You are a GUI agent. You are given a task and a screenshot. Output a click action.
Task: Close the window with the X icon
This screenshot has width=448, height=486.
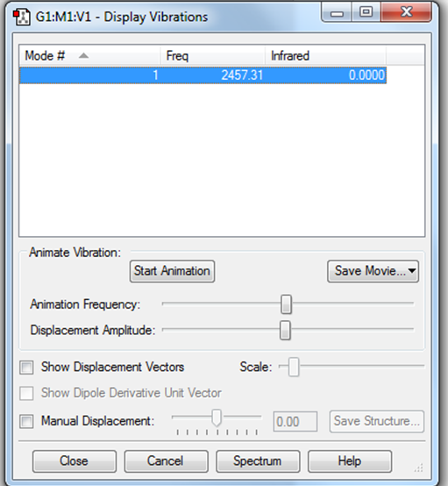(x=406, y=12)
